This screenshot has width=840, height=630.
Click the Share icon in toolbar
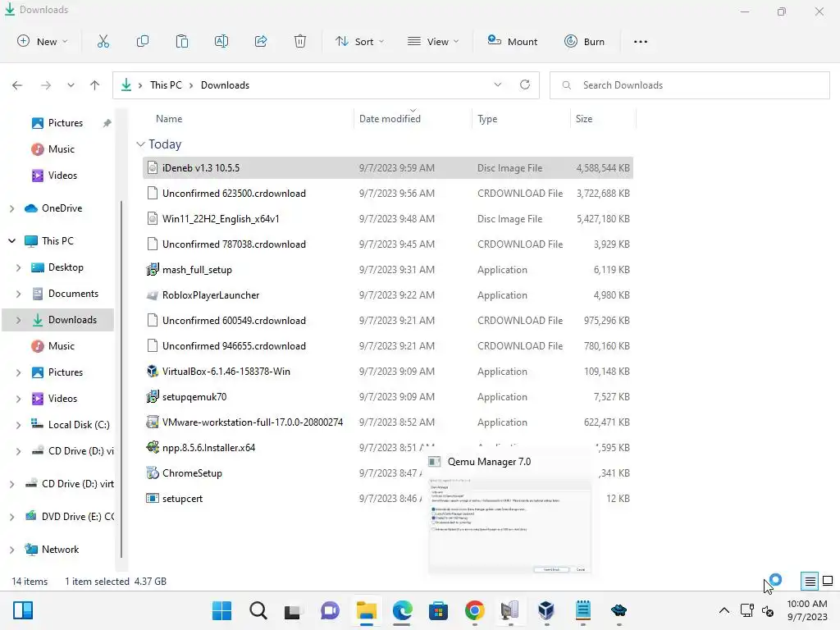pyautogui.click(x=261, y=41)
